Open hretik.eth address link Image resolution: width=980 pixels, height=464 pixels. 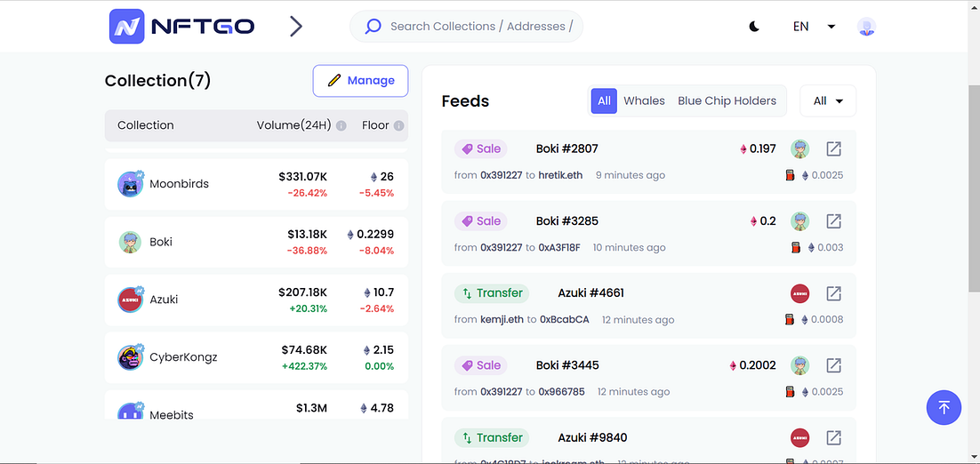pyautogui.click(x=560, y=175)
